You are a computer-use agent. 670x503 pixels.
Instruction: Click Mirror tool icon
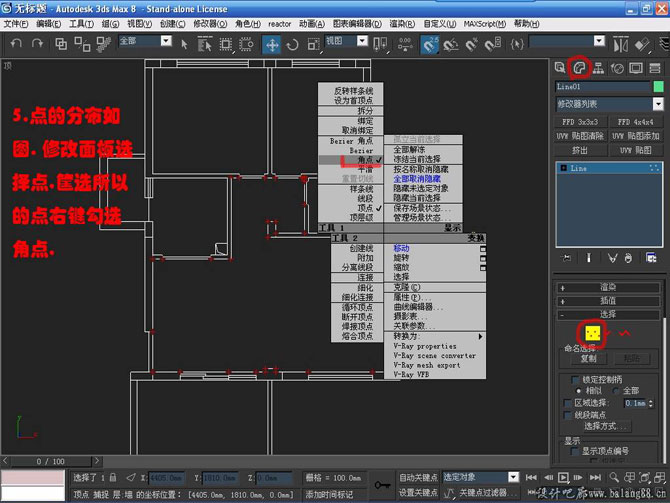coord(620,44)
